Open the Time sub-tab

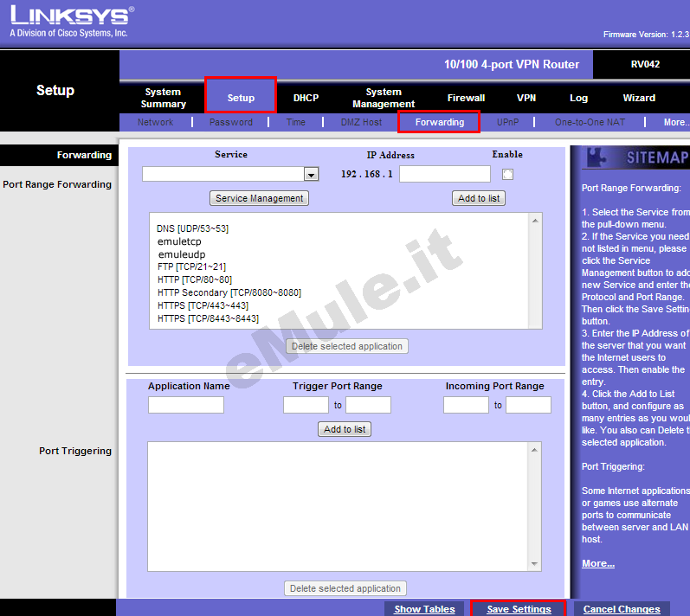click(296, 122)
